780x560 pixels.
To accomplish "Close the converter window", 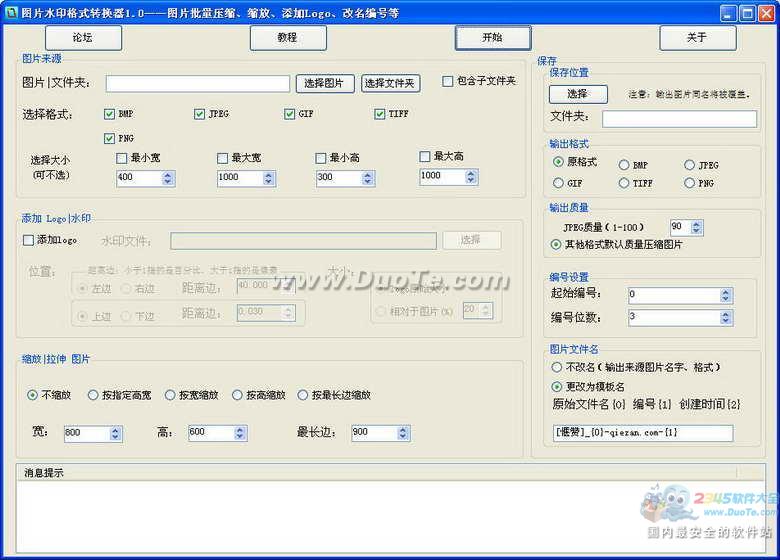I will click(766, 13).
